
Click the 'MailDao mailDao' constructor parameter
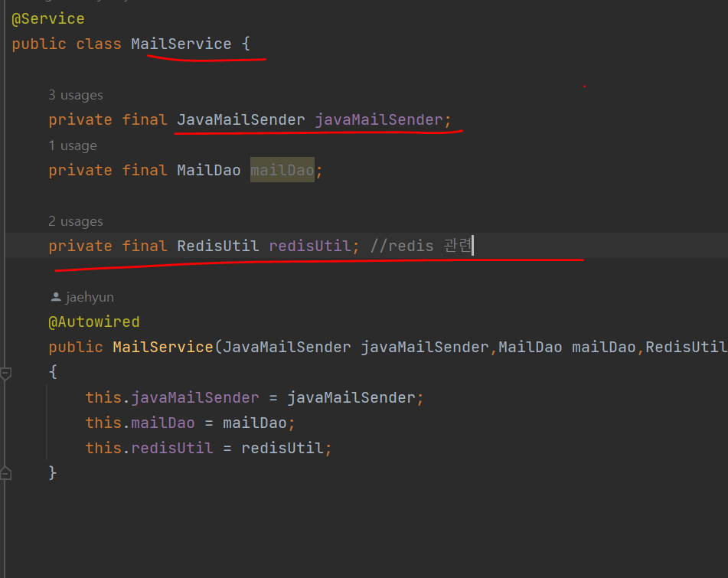567,348
